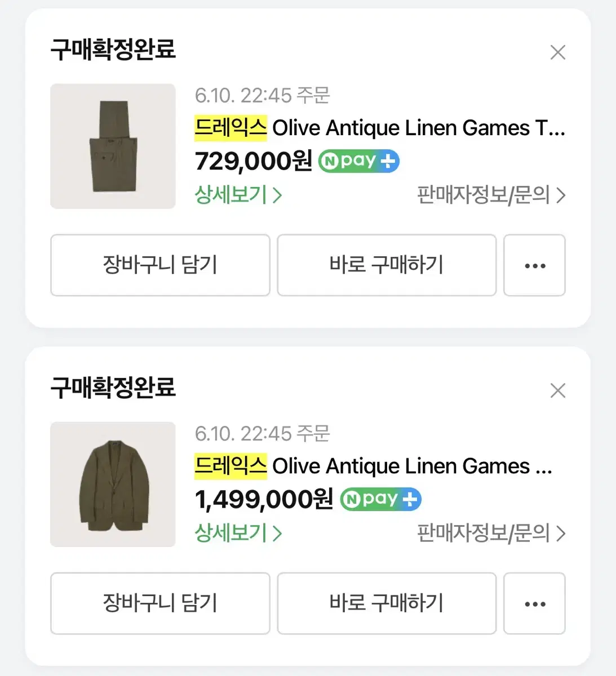Image resolution: width=616 pixels, height=676 pixels.
Task: Add the jacket to cart with 장바구니 담기
Action: click(160, 603)
